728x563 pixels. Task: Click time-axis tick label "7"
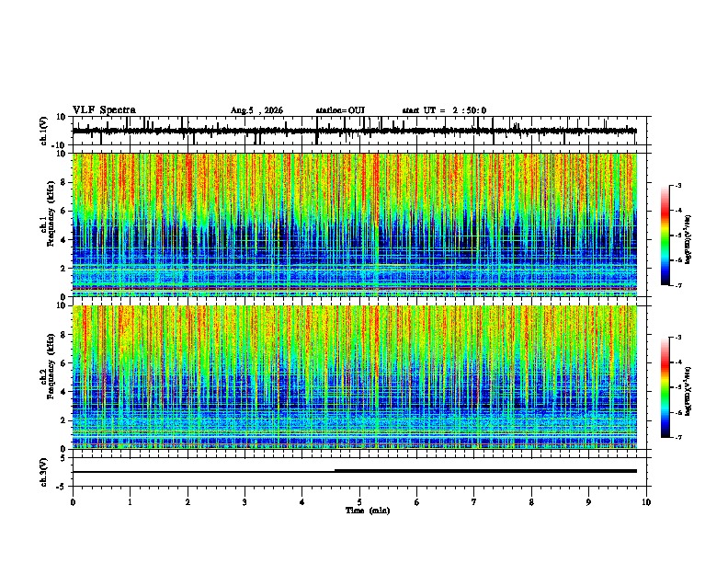(x=474, y=502)
